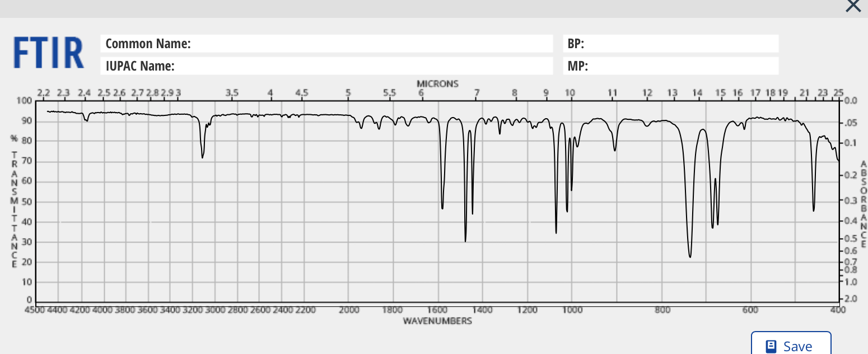Click the 2.0 absorbance tick label

[x=851, y=298]
